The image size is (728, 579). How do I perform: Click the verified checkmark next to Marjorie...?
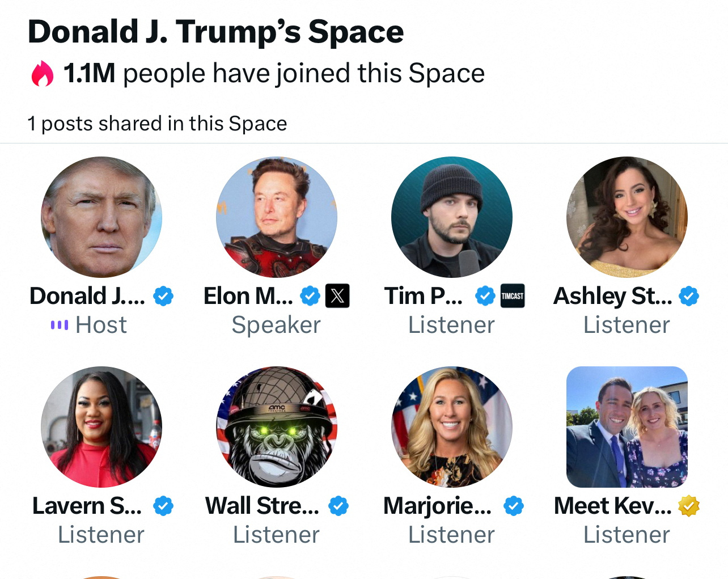(514, 506)
